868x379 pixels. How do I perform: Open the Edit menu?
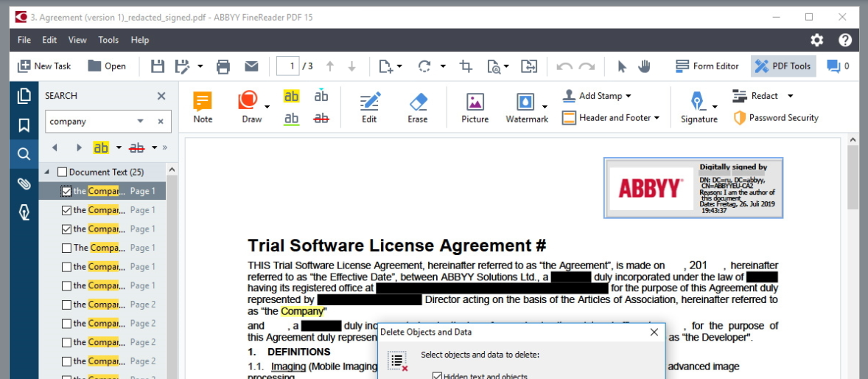click(50, 40)
